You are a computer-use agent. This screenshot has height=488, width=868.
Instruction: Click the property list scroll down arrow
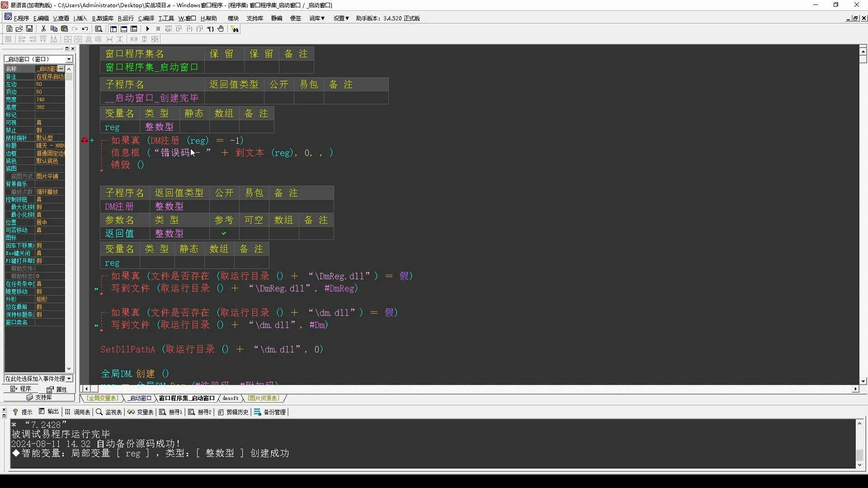click(69, 369)
